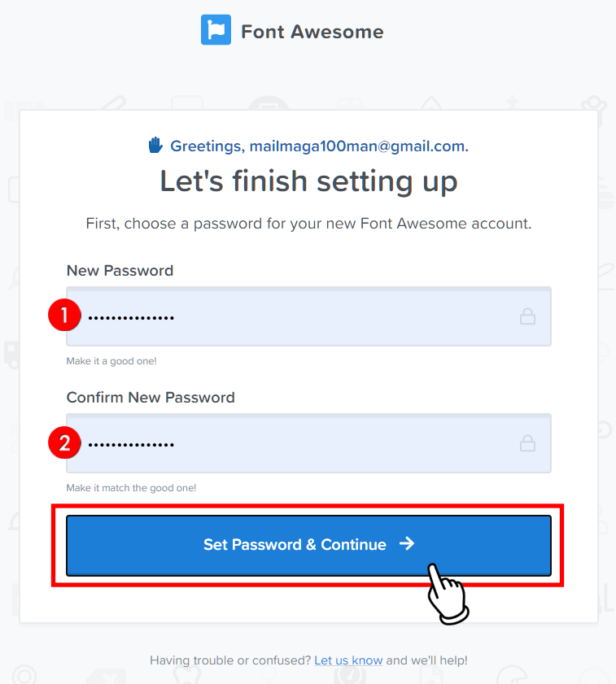The width and height of the screenshot is (616, 684).
Task: Click the lock icon in New Password field
Action: click(527, 316)
